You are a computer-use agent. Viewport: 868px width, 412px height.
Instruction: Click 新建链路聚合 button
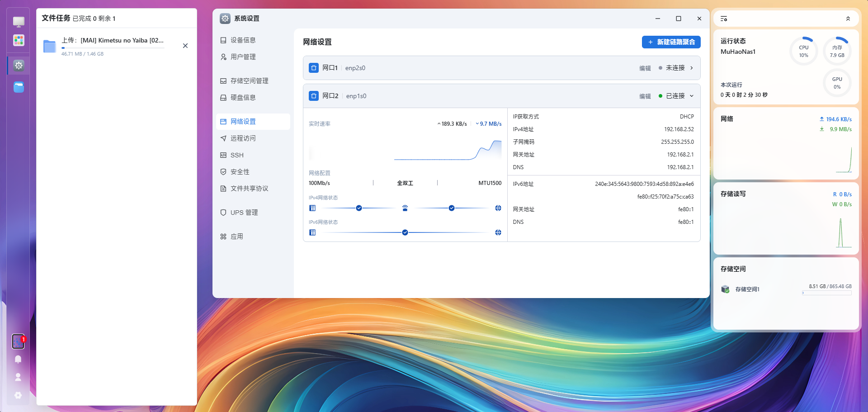click(x=671, y=42)
